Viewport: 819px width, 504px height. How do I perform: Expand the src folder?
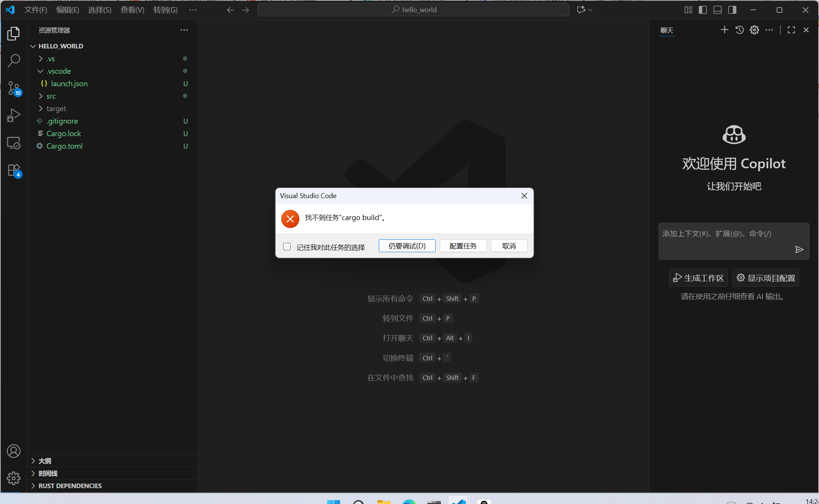point(51,96)
